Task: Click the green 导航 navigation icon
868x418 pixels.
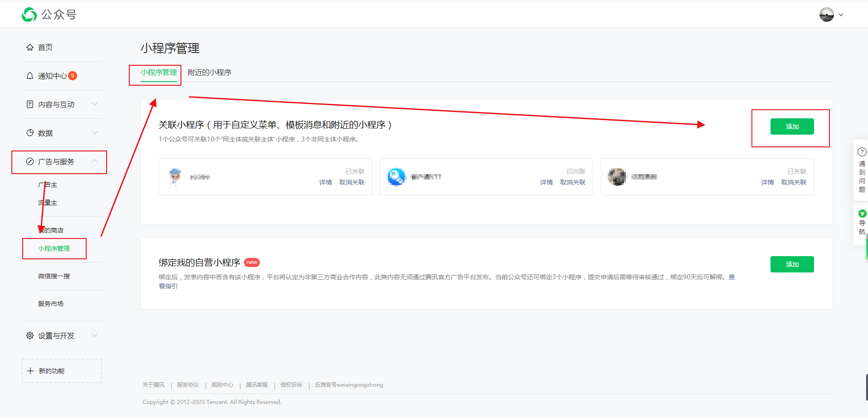Action: (862, 214)
